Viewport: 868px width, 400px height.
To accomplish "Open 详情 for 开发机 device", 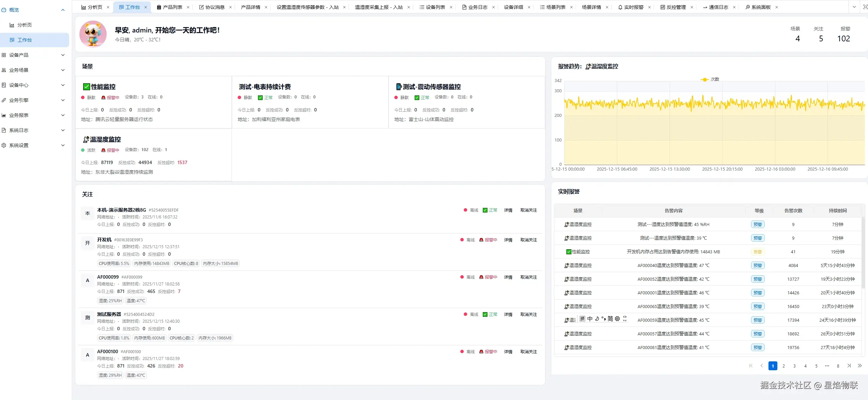I will 508,240.
